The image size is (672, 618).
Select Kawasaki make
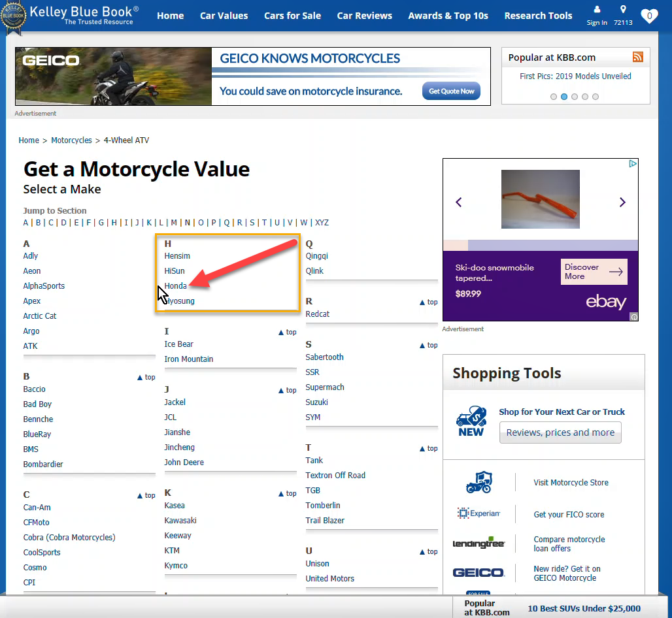(x=180, y=521)
